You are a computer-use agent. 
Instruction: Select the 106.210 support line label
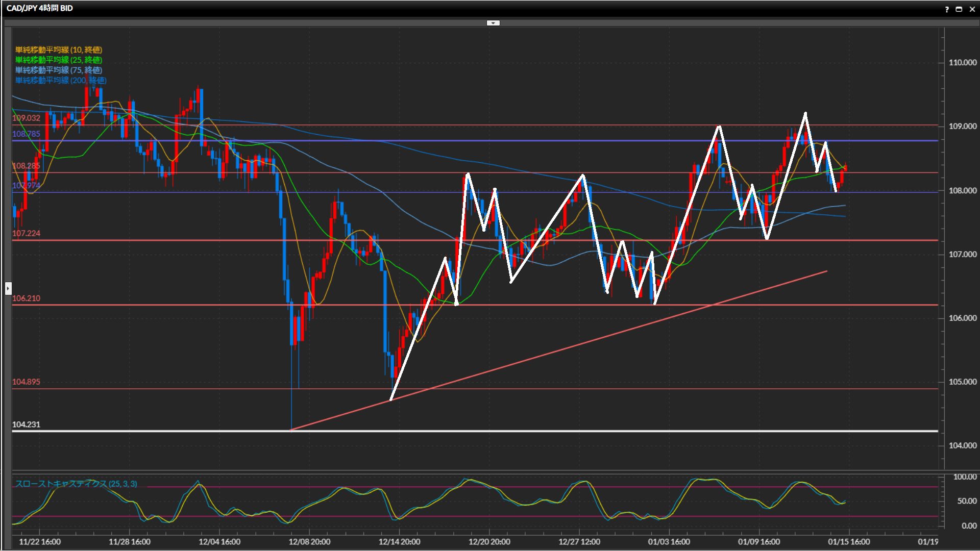click(26, 298)
